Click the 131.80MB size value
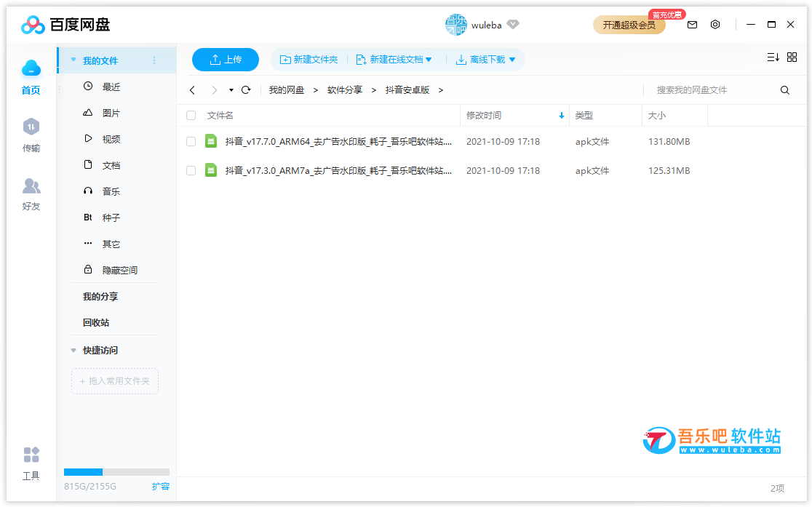 pyautogui.click(x=669, y=141)
